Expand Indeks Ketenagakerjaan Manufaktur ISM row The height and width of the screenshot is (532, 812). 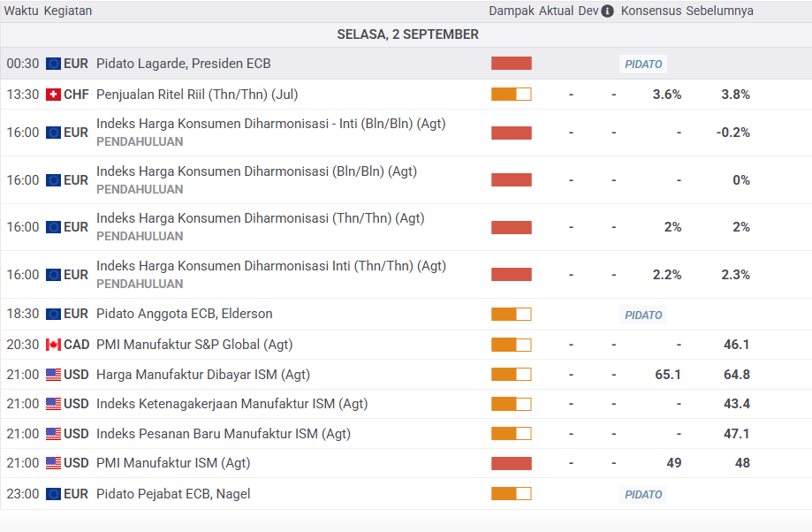[x=231, y=404]
